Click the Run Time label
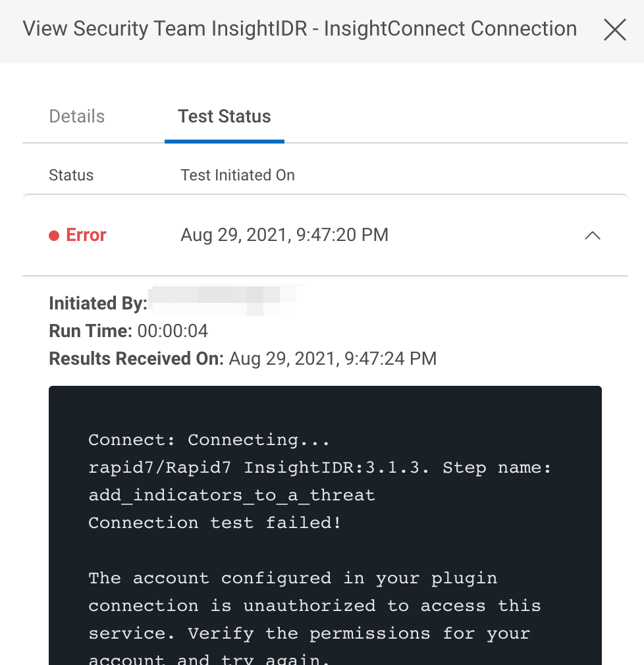 [91, 331]
